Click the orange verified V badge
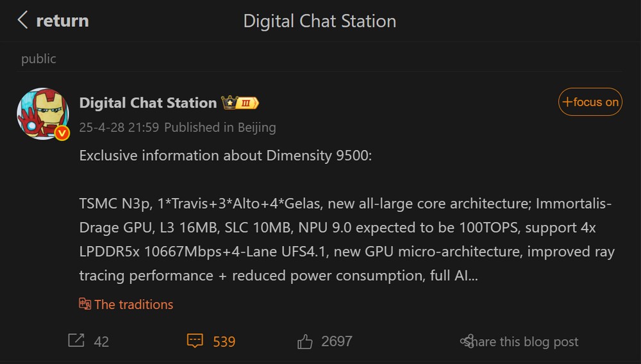The height and width of the screenshot is (364, 641). (x=62, y=133)
